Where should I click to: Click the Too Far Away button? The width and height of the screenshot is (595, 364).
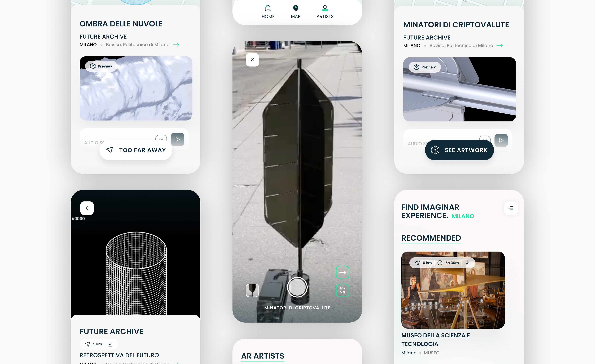(136, 150)
